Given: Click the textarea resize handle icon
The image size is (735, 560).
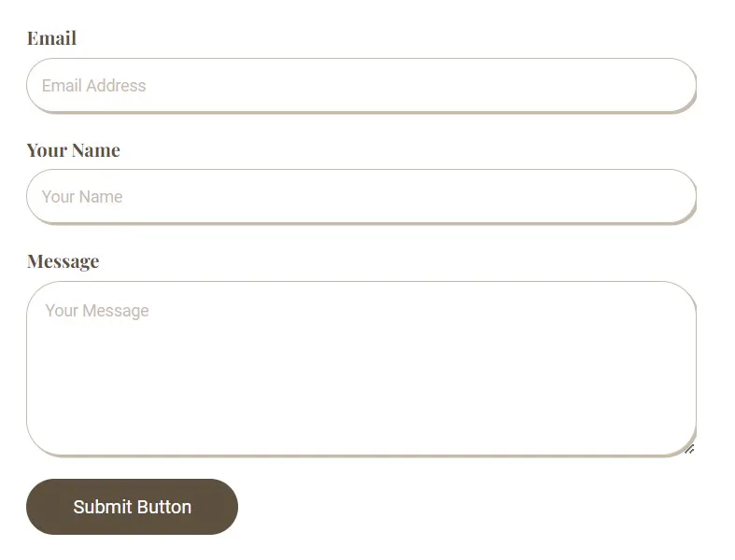Looking at the screenshot, I should click(x=689, y=449).
